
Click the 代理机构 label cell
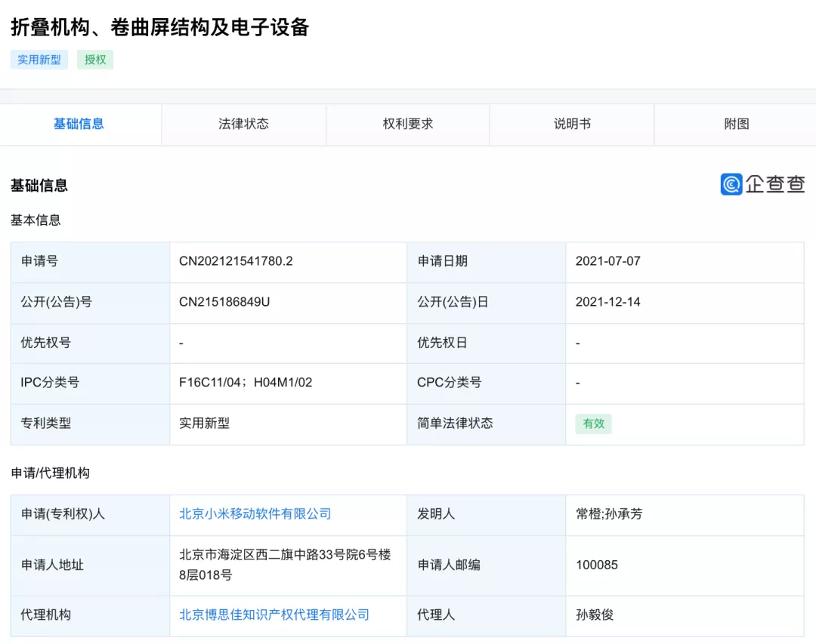coord(90,615)
